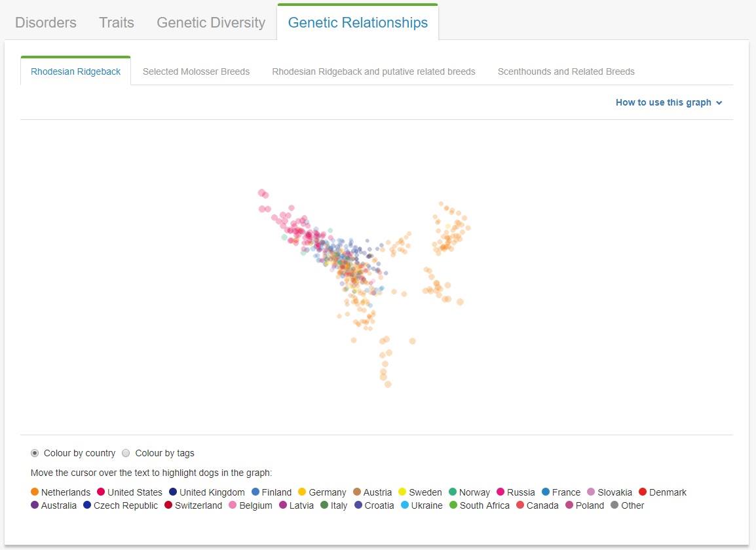Click the Czech Republic legend label
The height and width of the screenshot is (550, 756).
pyautogui.click(x=126, y=505)
